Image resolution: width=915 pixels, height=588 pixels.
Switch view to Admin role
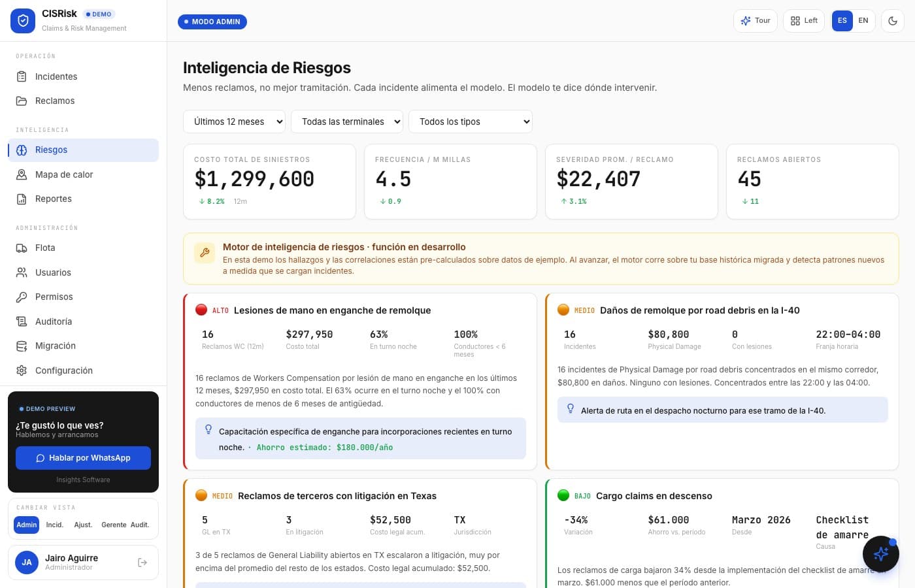[27, 525]
